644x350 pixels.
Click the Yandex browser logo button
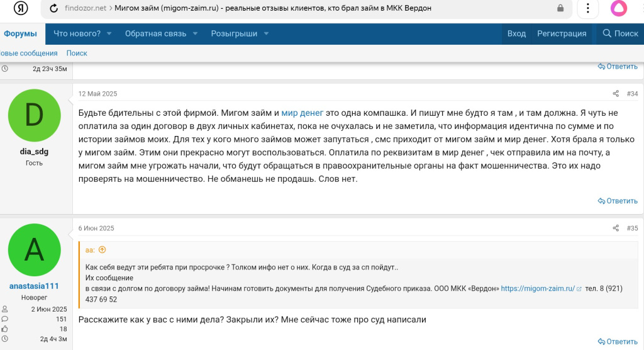(x=21, y=8)
